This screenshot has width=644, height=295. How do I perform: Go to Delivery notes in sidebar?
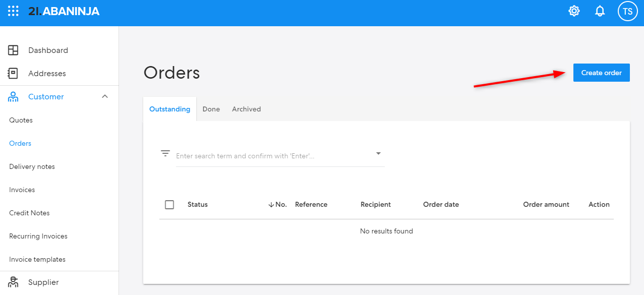pyautogui.click(x=32, y=166)
